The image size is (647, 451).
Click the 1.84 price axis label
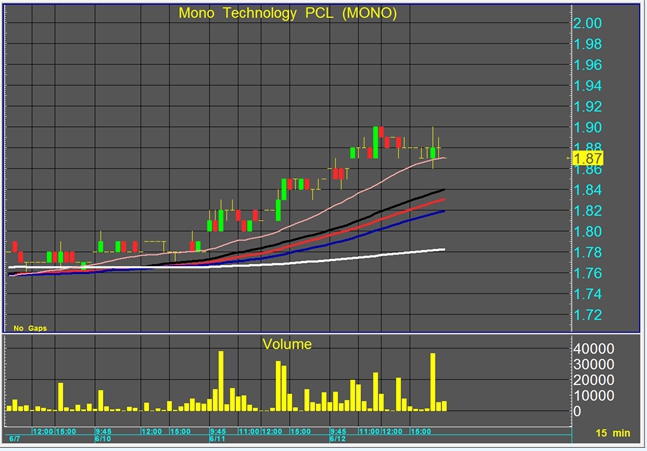click(x=588, y=190)
